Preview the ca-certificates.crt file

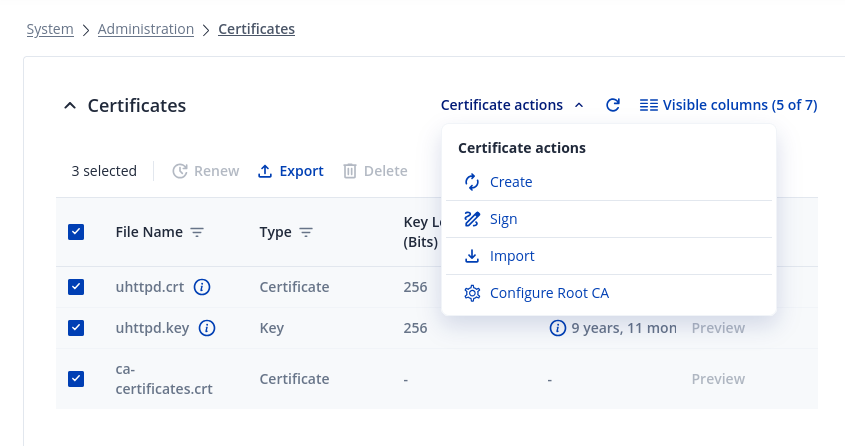(718, 379)
